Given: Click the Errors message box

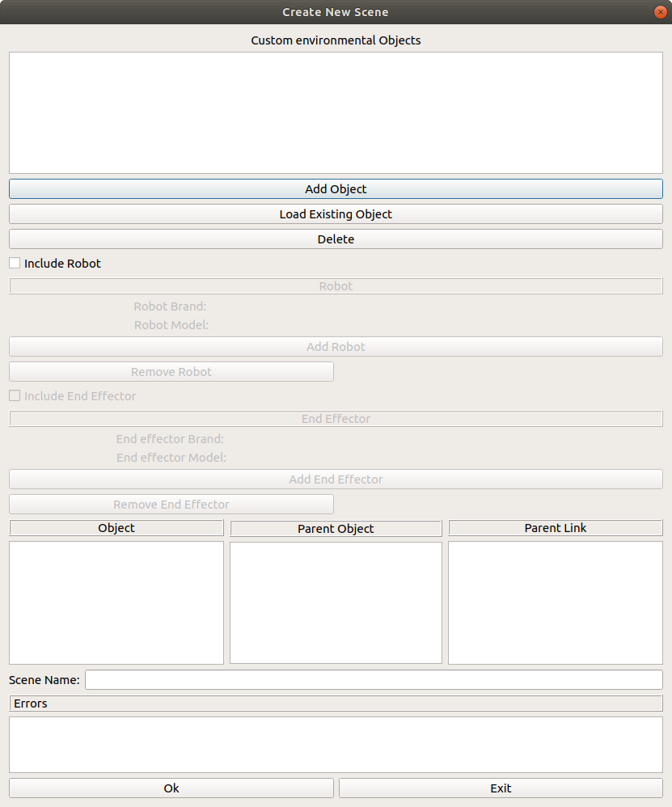Looking at the screenshot, I should (x=336, y=745).
